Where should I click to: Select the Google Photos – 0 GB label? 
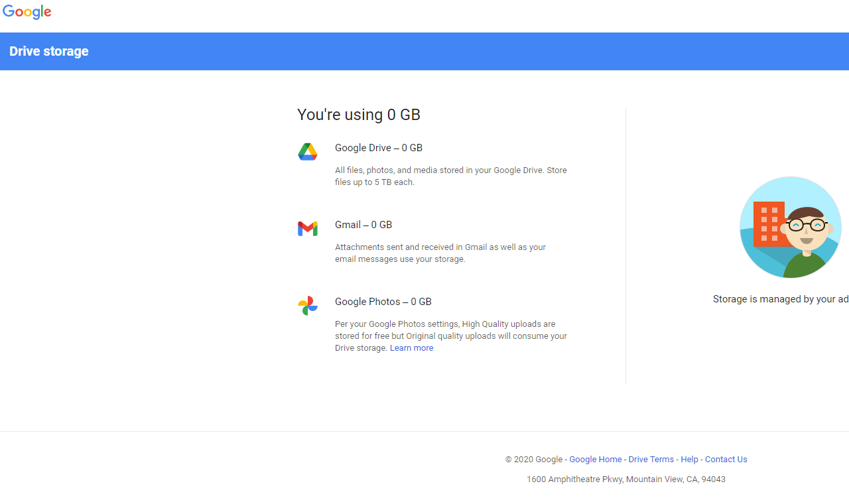click(383, 302)
